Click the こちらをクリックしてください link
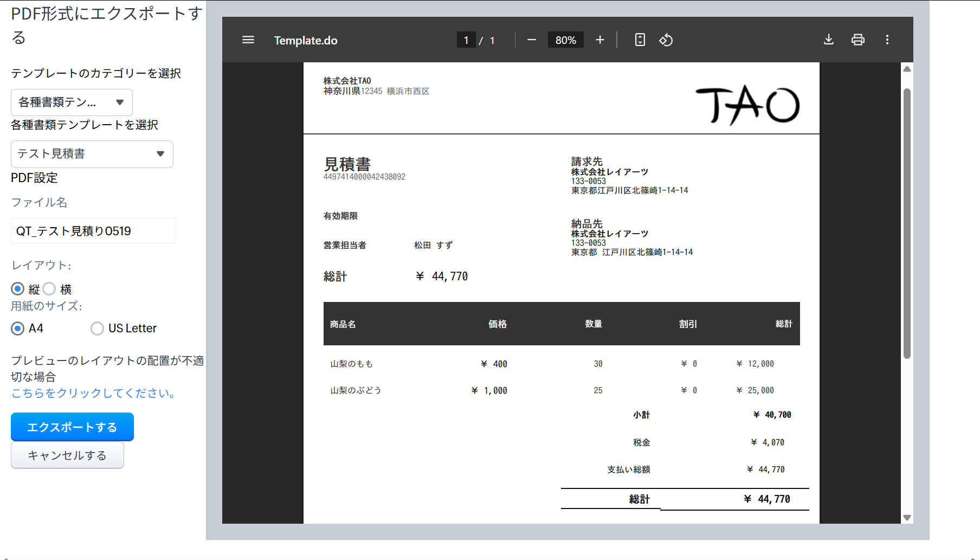 tap(93, 393)
